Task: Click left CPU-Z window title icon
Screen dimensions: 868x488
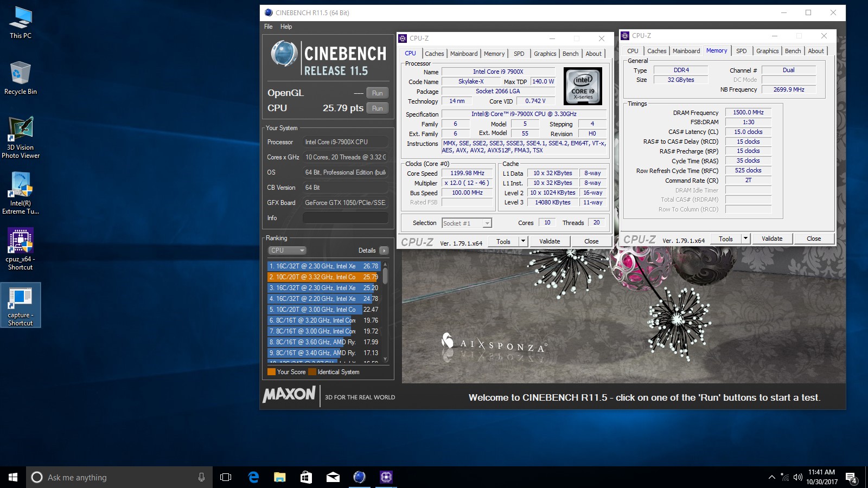Action: coord(403,38)
